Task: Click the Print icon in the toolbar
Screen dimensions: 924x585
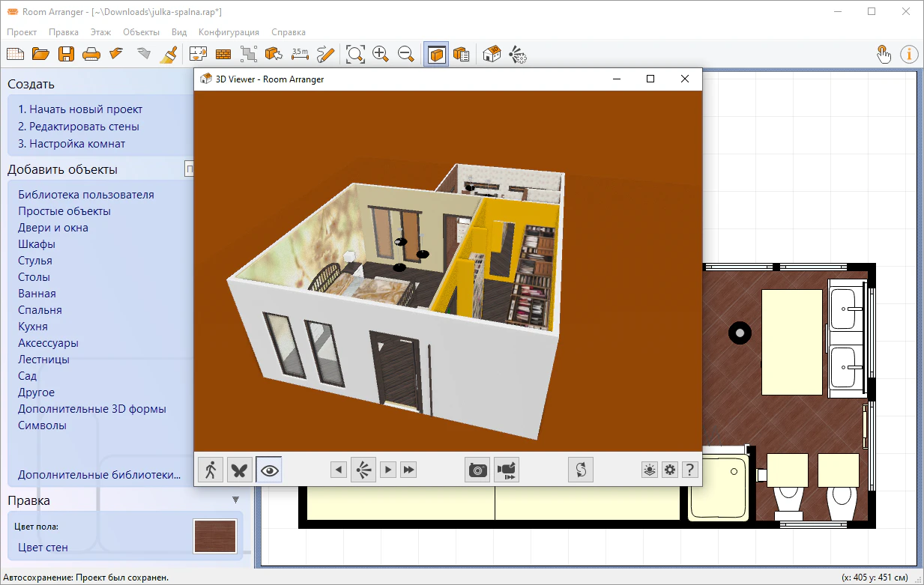Action: click(x=91, y=54)
